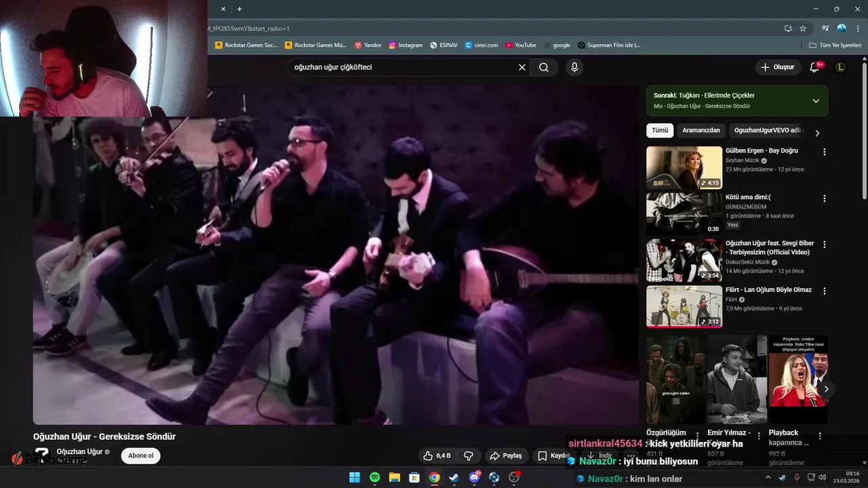Start voice search with the microphone icon
The image size is (868, 488).
[x=574, y=67]
